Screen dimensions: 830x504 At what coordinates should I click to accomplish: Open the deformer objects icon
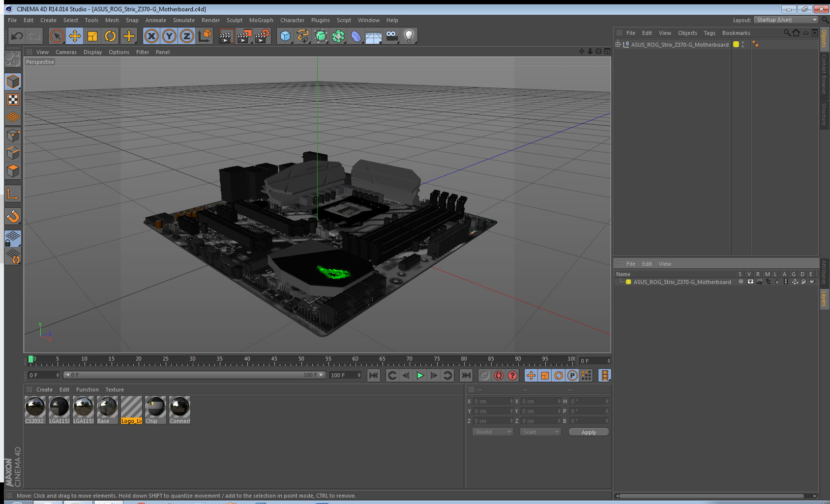pyautogui.click(x=356, y=36)
